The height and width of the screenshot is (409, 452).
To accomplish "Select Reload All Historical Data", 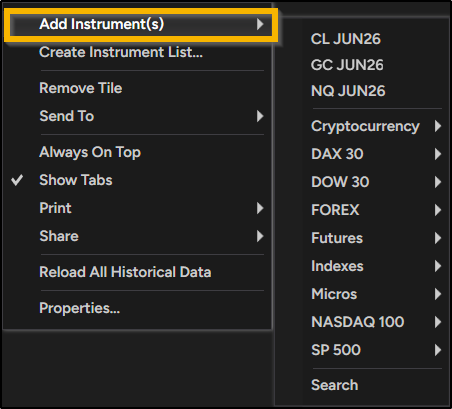I will pos(138,272).
